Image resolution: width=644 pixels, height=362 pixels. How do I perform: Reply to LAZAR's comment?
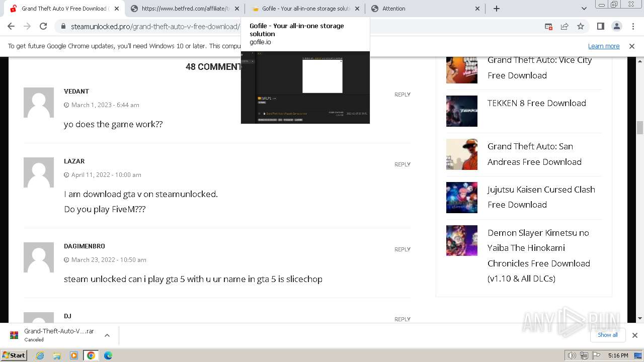(402, 164)
